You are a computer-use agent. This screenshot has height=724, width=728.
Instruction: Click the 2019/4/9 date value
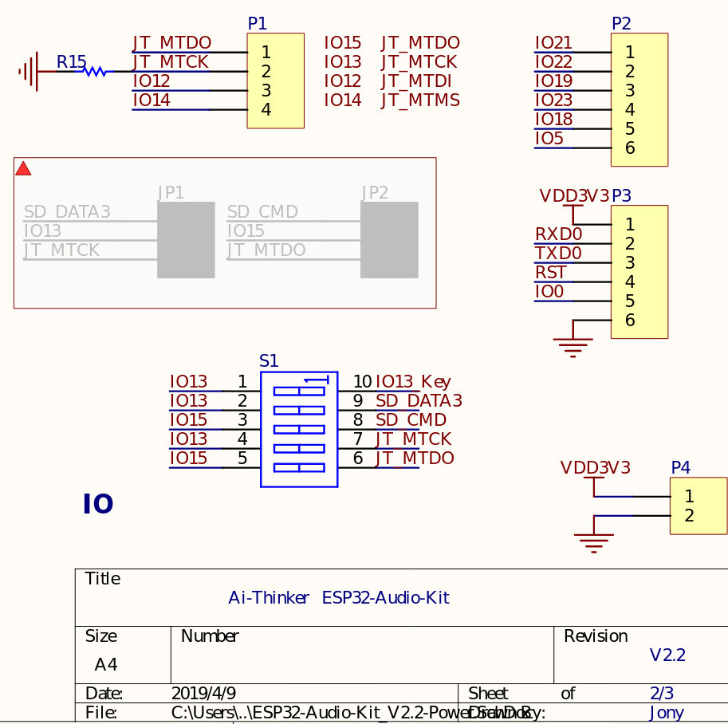[203, 694]
